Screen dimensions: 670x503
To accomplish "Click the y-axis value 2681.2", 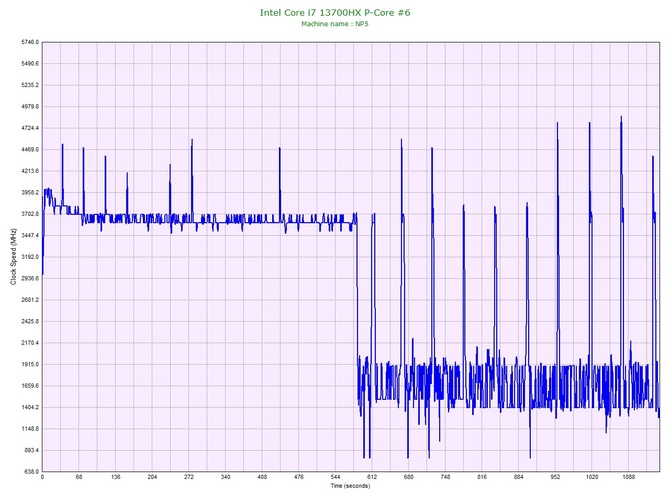I will point(30,300).
